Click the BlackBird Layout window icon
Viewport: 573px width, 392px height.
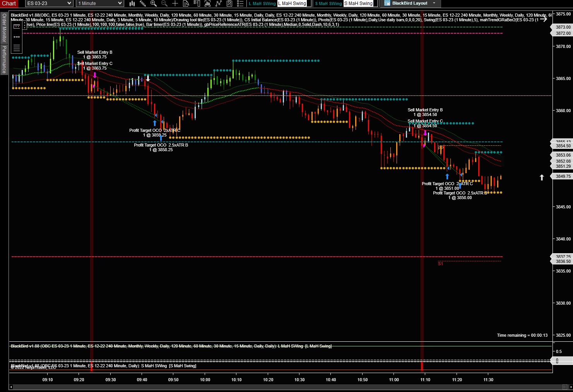pos(387,3)
